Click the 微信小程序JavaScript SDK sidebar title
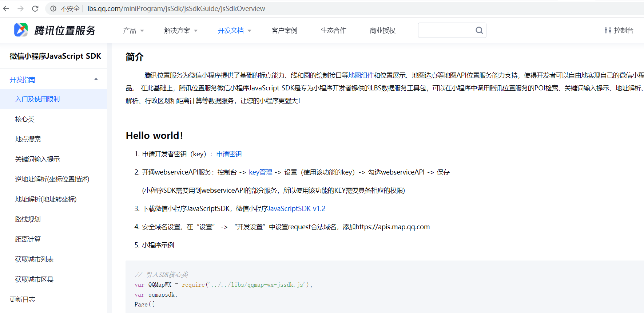644x313 pixels. click(x=55, y=56)
